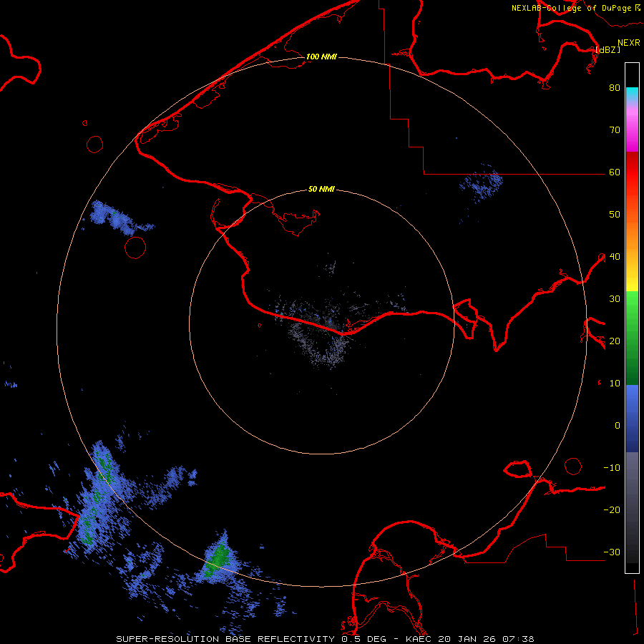
Task: Click the 70 value on the dBZ scale
Action: point(615,130)
